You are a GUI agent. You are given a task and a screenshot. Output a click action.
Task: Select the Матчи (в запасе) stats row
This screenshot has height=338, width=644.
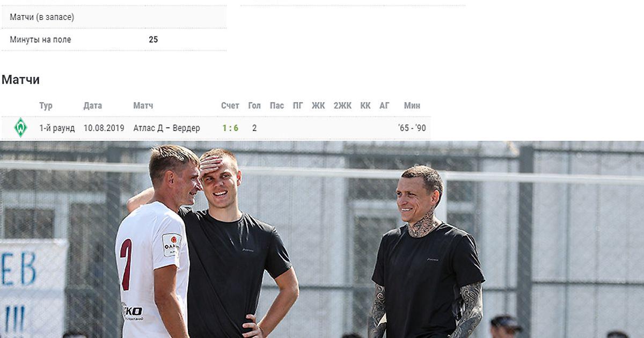pos(114,17)
